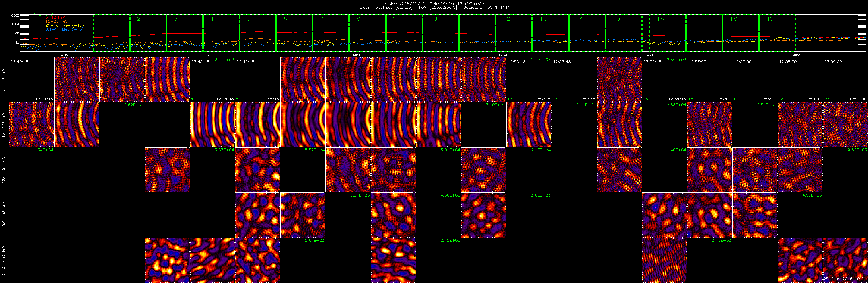Open the 6.0-12.0 keV image under 12:41:48
This screenshot has width=868, height=283.
point(32,125)
